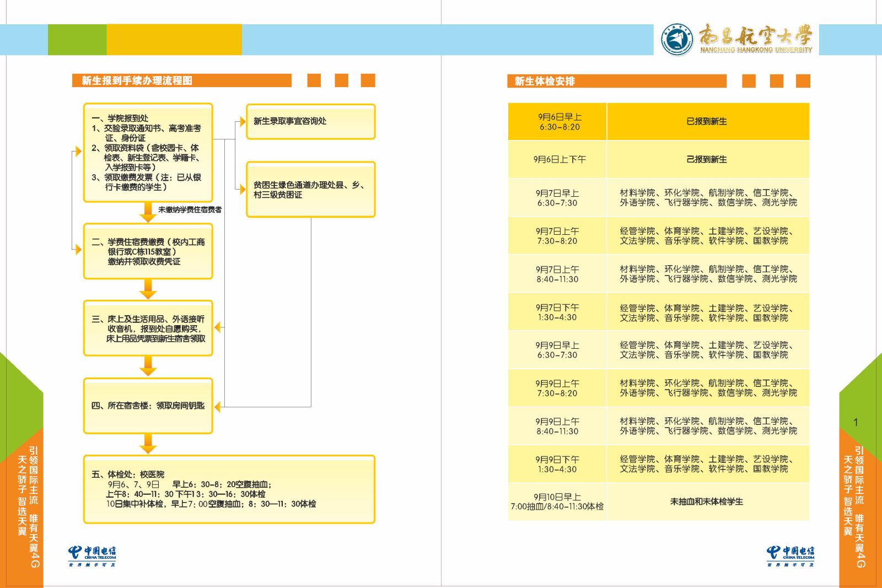Pick the green block in the top banner
The width and height of the screenshot is (882, 588).
[77, 40]
